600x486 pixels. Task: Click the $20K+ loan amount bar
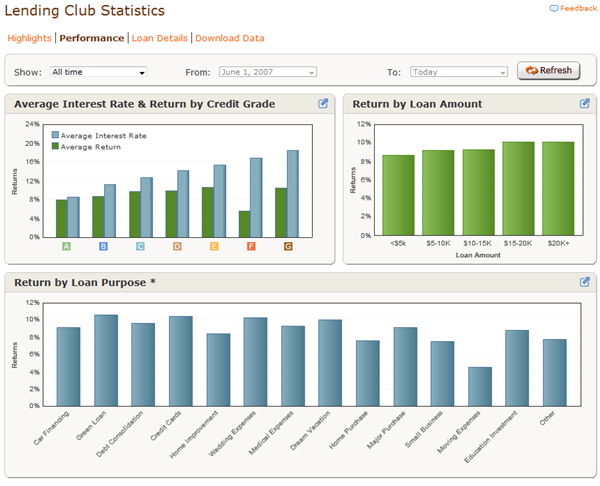tap(558, 189)
